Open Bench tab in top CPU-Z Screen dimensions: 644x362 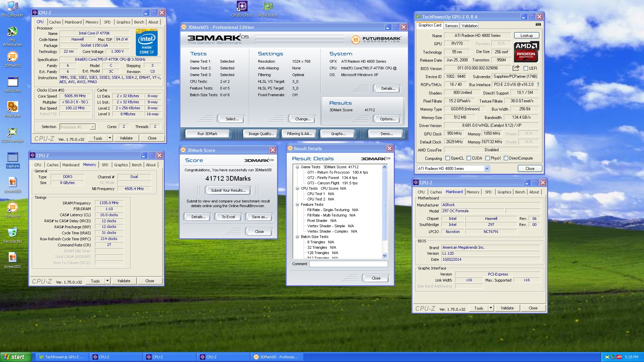pos(139,22)
